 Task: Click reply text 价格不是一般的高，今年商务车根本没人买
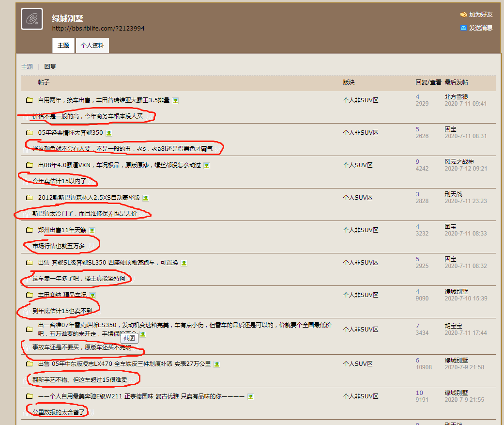click(88, 116)
